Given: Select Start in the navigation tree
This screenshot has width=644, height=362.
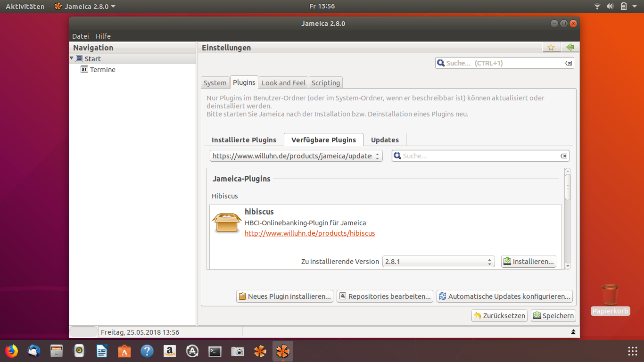Looking at the screenshot, I should (x=93, y=59).
